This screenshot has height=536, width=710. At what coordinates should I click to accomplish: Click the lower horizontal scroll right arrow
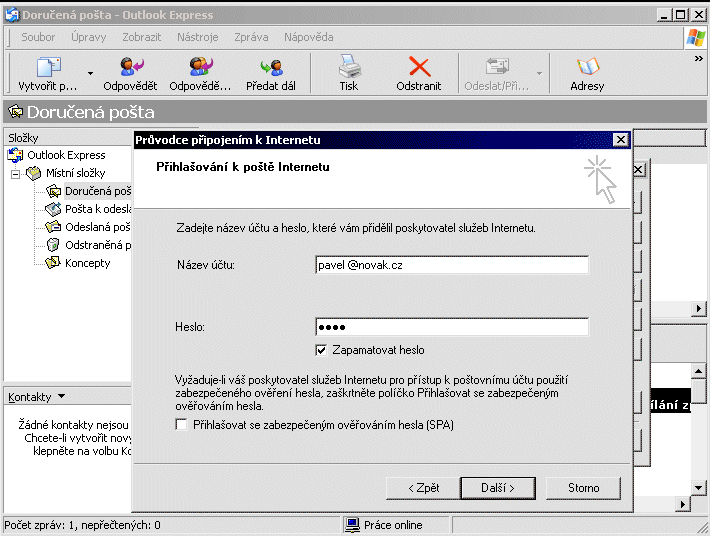pyautogui.click(x=683, y=504)
